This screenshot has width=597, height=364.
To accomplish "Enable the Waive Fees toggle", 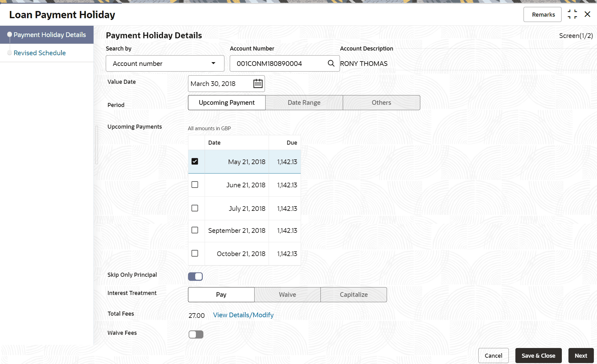I will [196, 335].
